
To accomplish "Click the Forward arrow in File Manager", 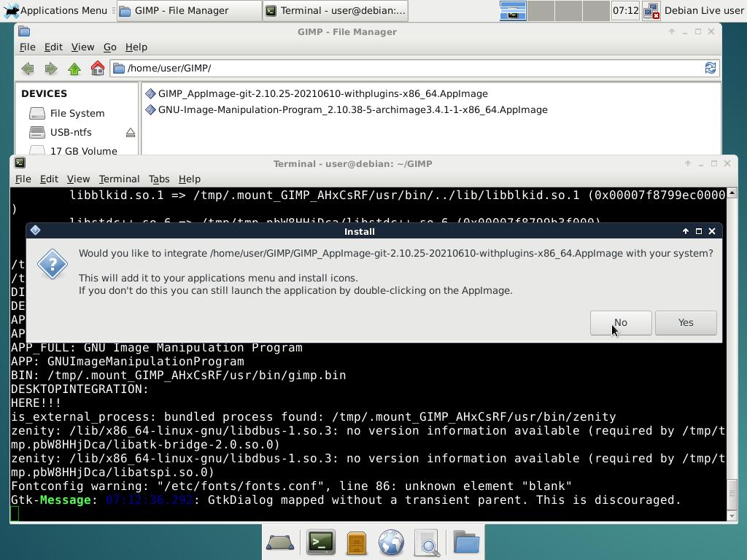I will tap(51, 69).
